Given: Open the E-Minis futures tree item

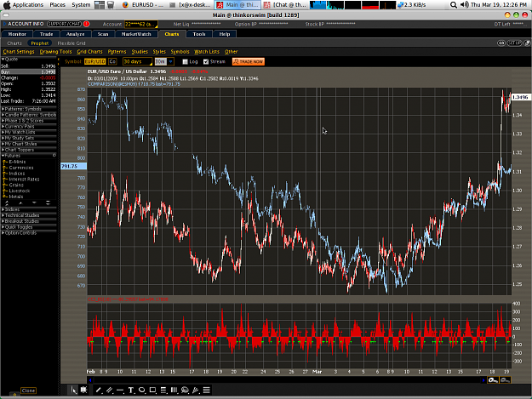Looking at the screenshot, I should click(x=17, y=162).
